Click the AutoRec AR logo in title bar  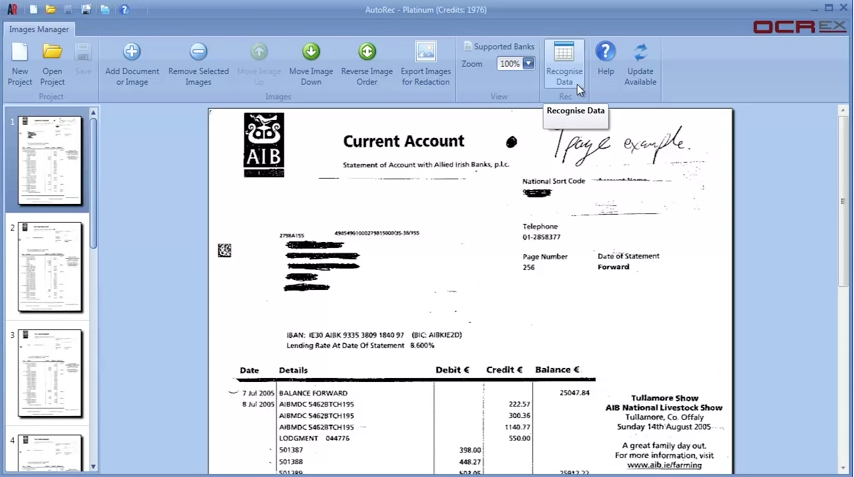pyautogui.click(x=12, y=9)
